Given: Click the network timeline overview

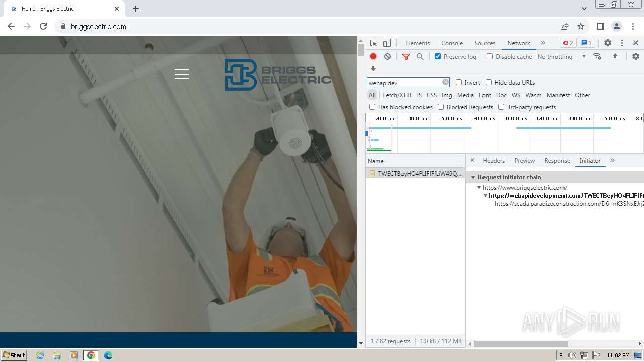Looking at the screenshot, I should (505, 134).
